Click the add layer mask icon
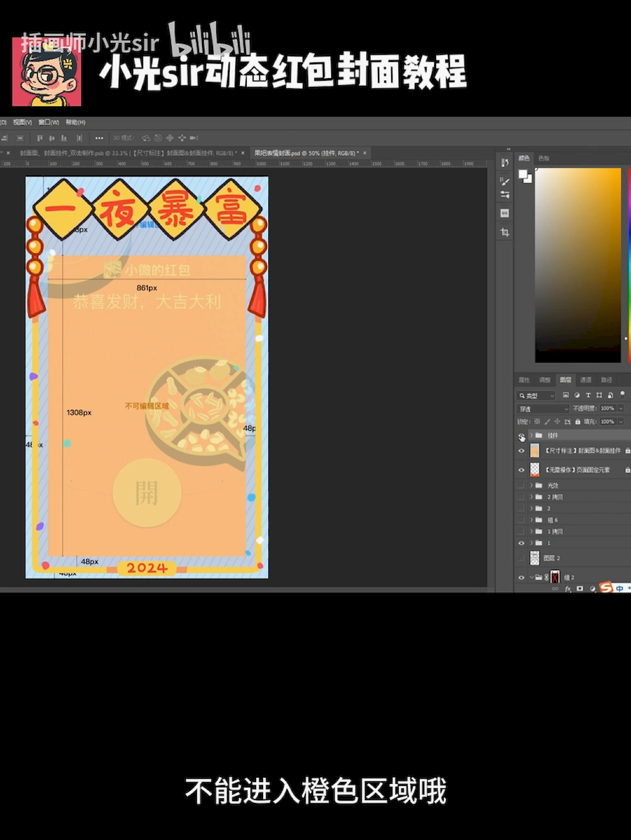Image resolution: width=631 pixels, height=840 pixels. click(580, 588)
